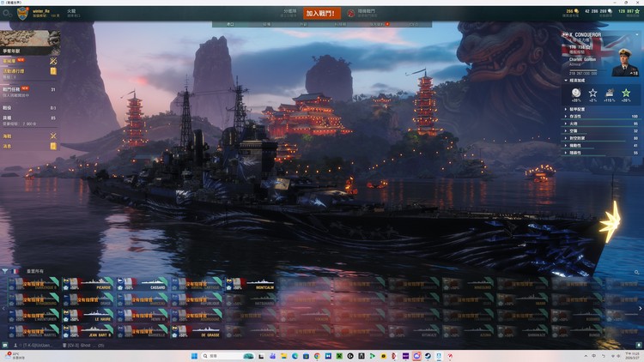644x362 pixels.
Task: Expand the 存活性 survivability stats row
Action: [601, 116]
